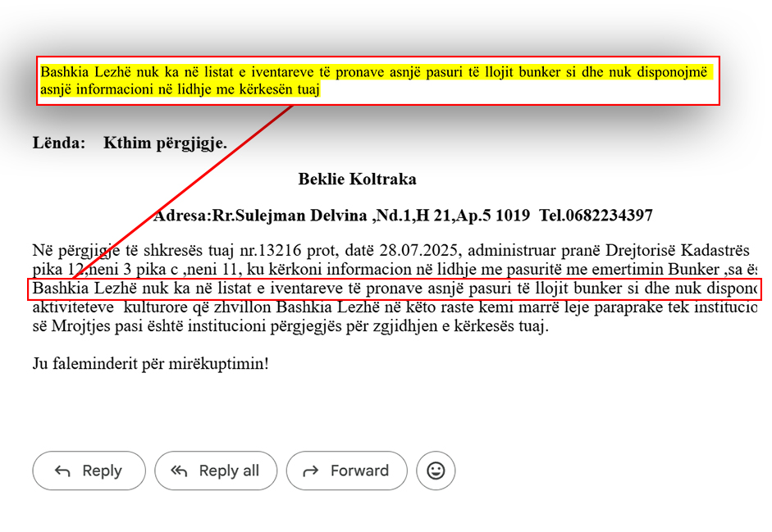Select the 'Kthim përgjigje.' subject text
The width and height of the screenshot is (772, 532).
tap(165, 143)
